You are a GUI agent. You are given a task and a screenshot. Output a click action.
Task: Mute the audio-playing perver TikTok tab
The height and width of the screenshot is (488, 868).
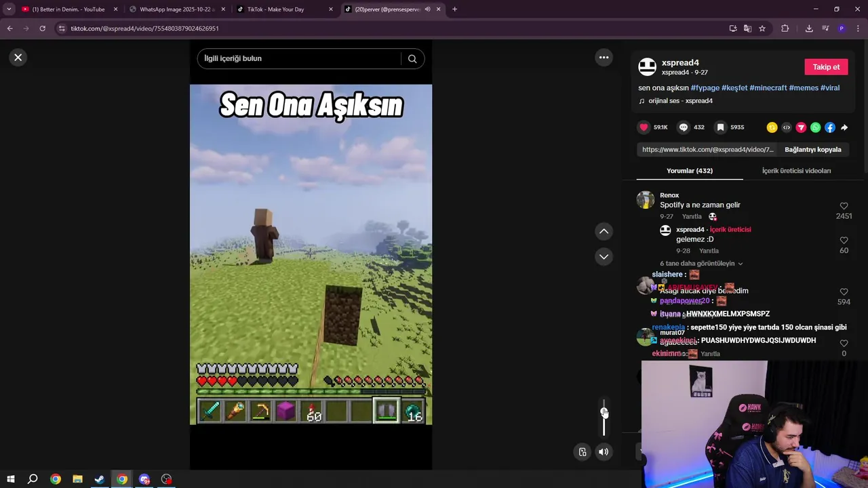tap(427, 9)
